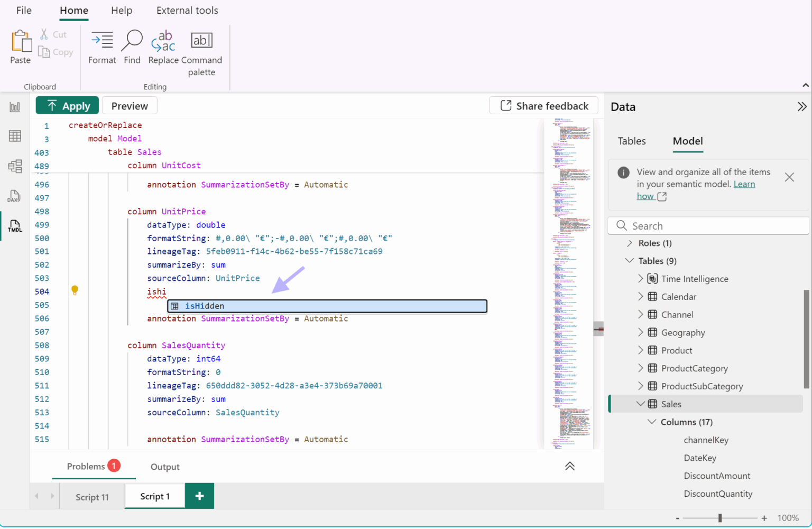Open the Table view from the sidebar
Viewport: 812px width, 529px height.
tap(15, 136)
